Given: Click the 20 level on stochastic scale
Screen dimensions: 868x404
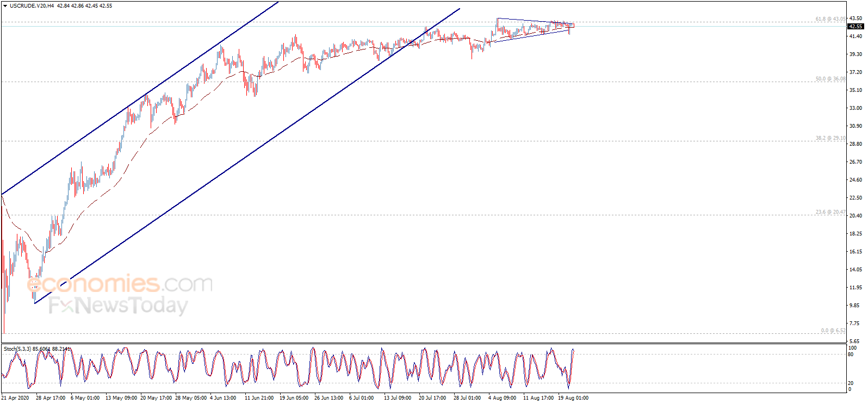Looking at the screenshot, I should pyautogui.click(x=851, y=383).
